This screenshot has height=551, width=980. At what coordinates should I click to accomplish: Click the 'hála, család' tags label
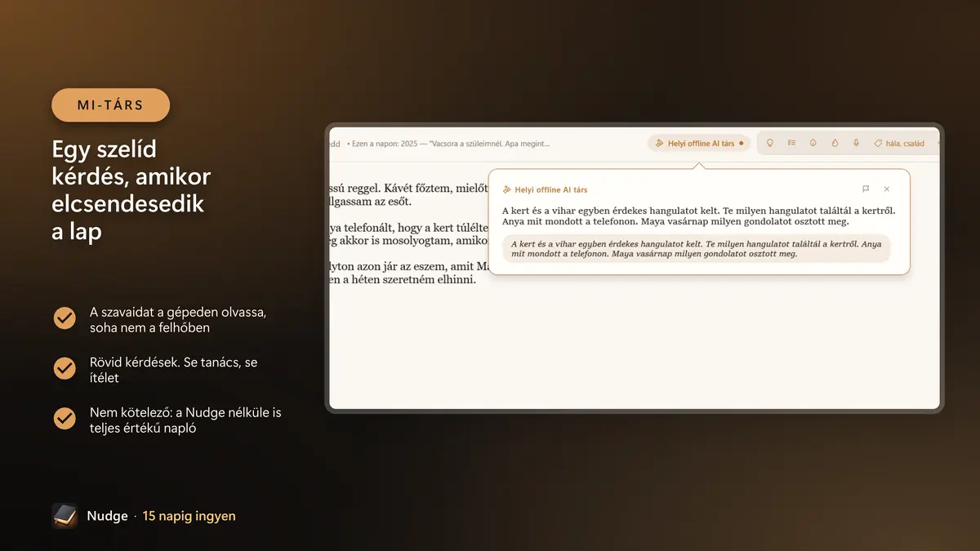[x=905, y=144]
